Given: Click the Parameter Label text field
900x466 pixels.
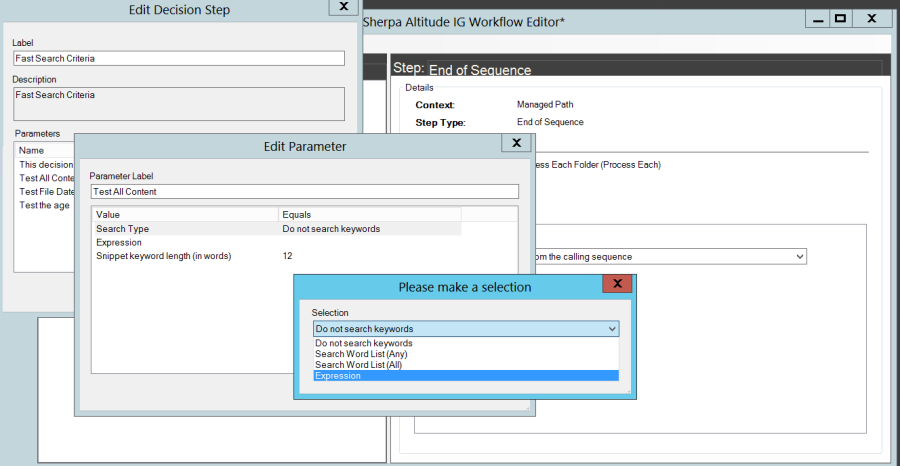Looking at the screenshot, I should tap(304, 191).
